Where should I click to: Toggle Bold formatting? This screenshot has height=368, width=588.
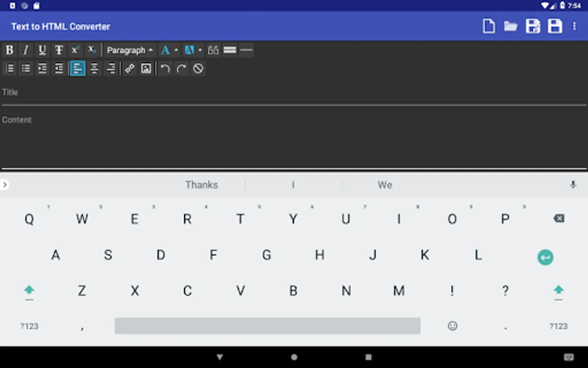(9, 50)
